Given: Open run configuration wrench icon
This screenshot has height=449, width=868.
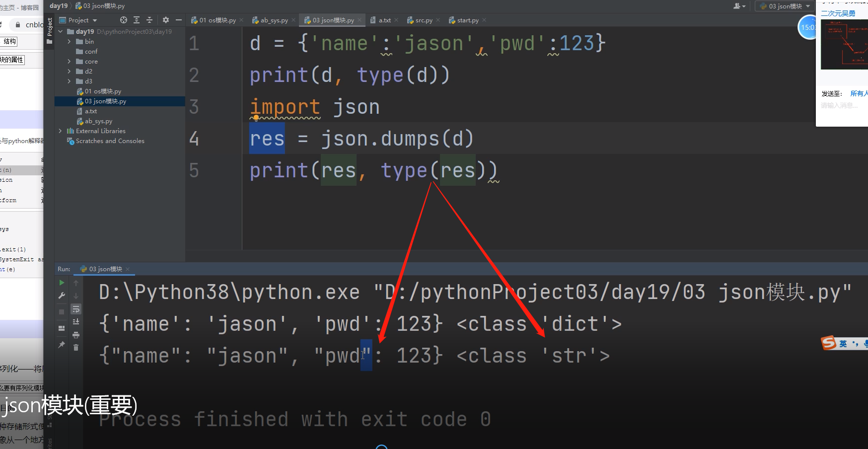Looking at the screenshot, I should click(x=62, y=296).
